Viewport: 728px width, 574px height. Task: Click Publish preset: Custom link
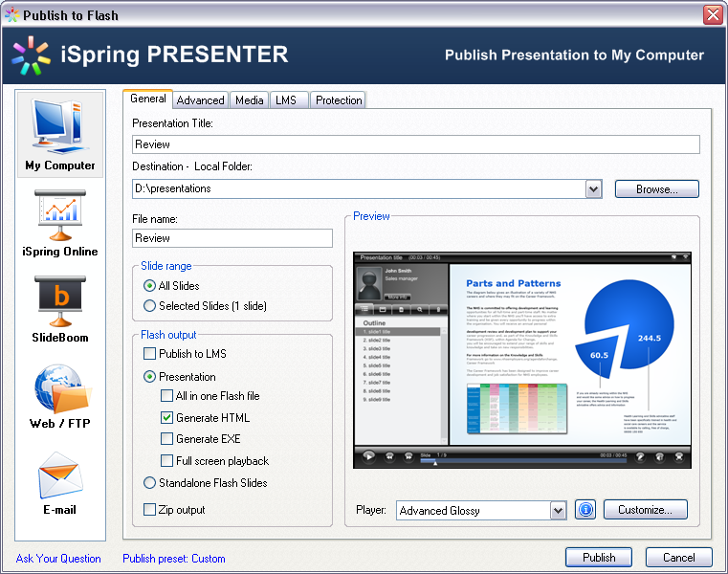[174, 559]
